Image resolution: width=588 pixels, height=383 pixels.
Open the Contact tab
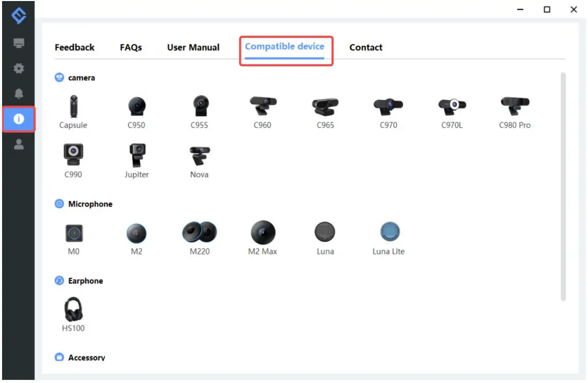point(366,47)
